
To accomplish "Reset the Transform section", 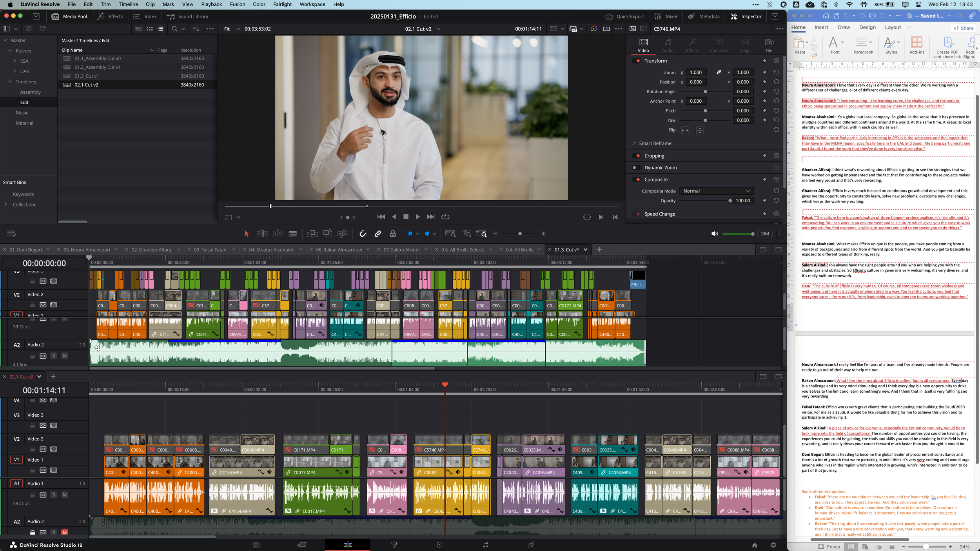I will pos(776,61).
